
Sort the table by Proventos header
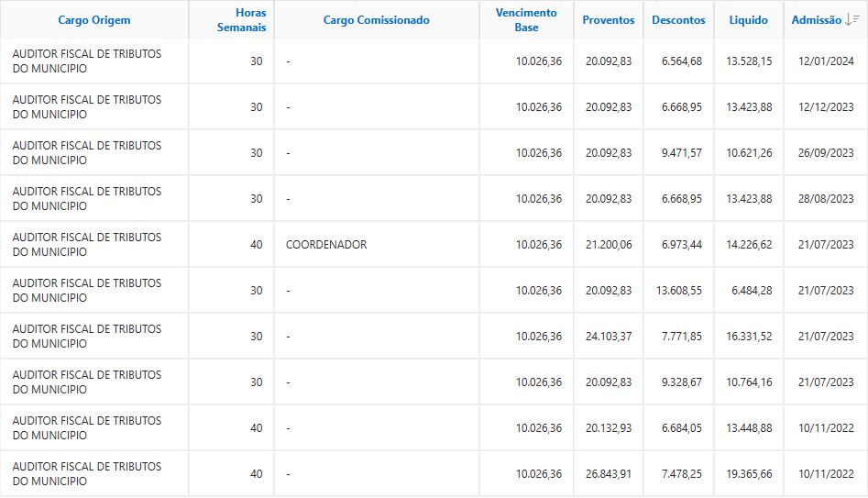(609, 20)
